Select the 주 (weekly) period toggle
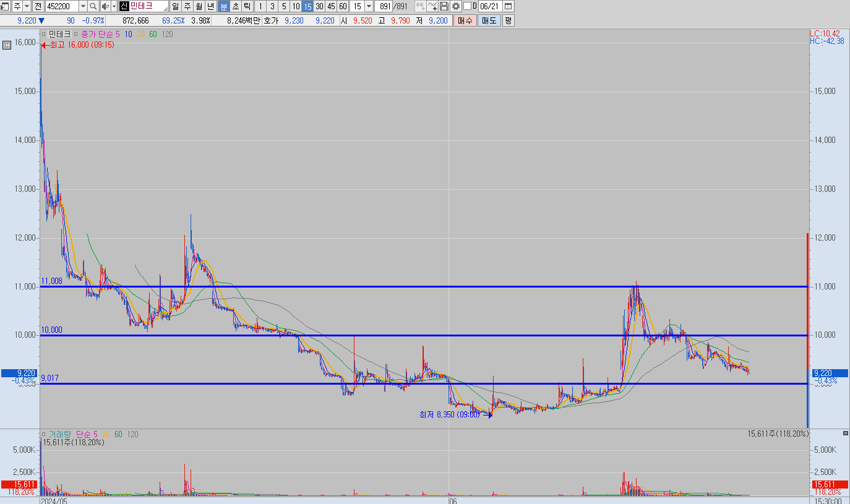Viewport: 850px width, 504px height. (187, 6)
